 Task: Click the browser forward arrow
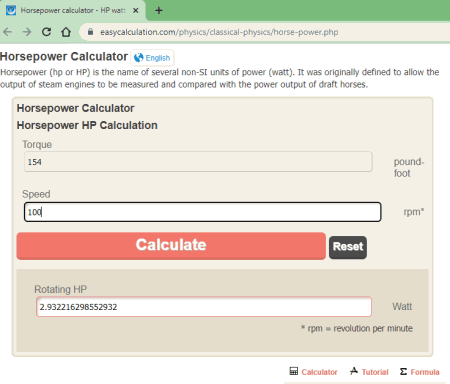[27, 32]
